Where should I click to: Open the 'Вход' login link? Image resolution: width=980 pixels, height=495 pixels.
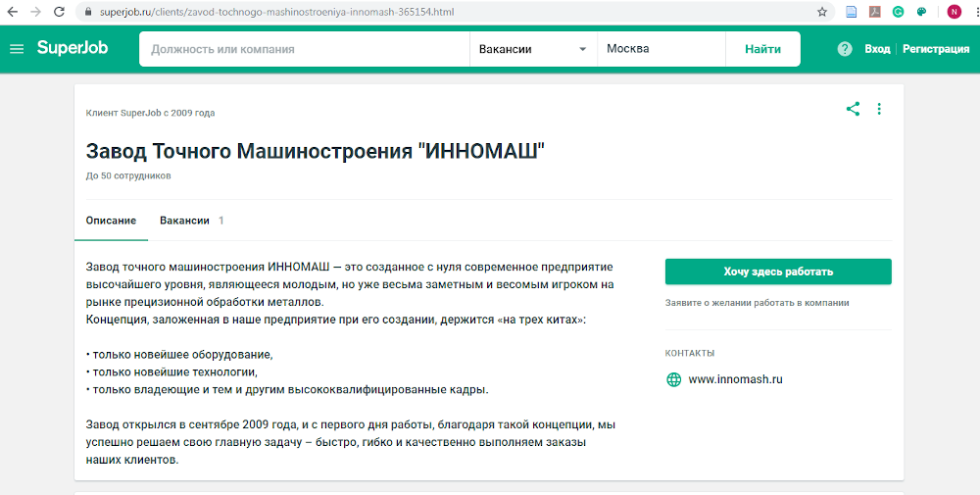tap(877, 49)
